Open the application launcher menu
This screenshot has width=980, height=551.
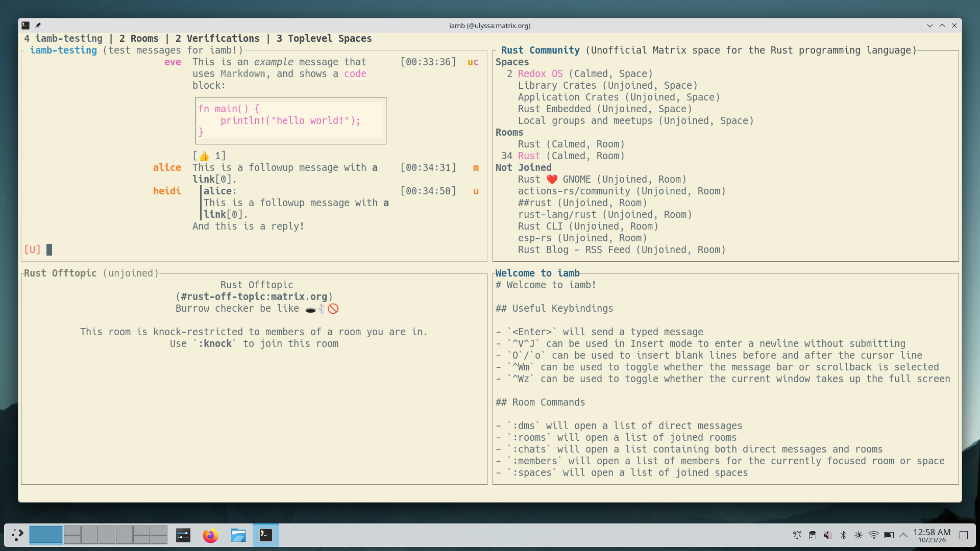[x=17, y=535]
